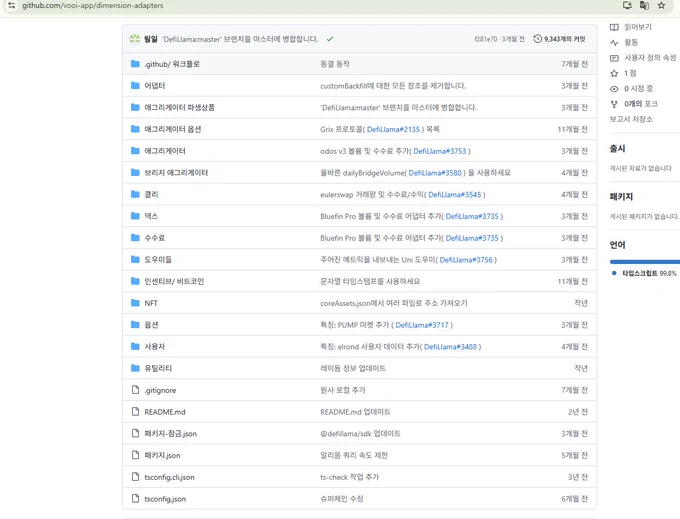The image size is (680, 519).
Task: Click the 'odos v3 볼륨 및 수수료 추가' commit message
Action: coord(365,151)
